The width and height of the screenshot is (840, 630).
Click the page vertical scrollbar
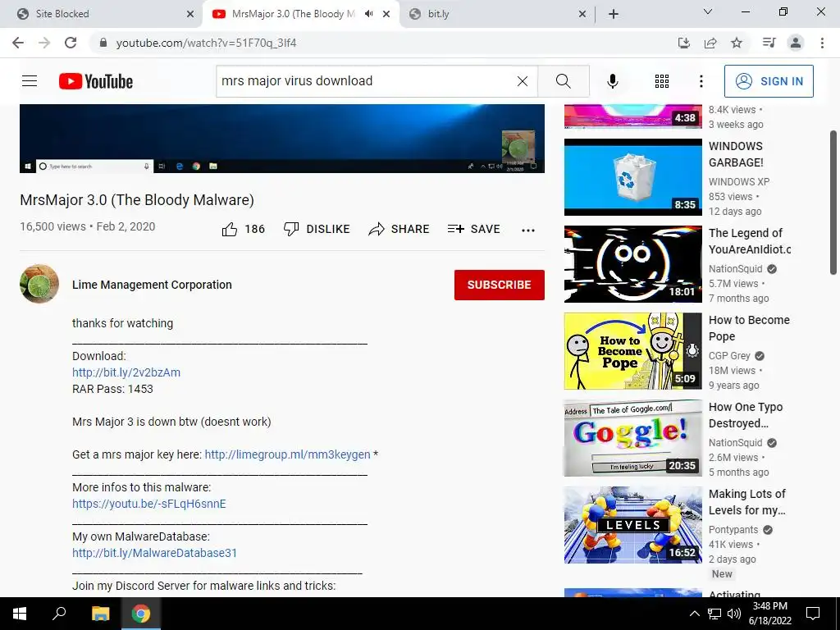click(x=833, y=203)
